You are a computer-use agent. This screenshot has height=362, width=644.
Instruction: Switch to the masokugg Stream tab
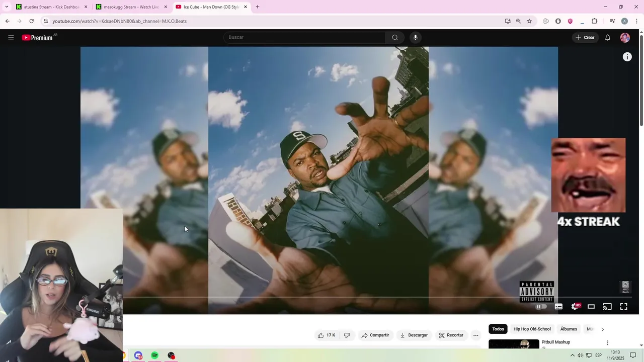tap(131, 7)
